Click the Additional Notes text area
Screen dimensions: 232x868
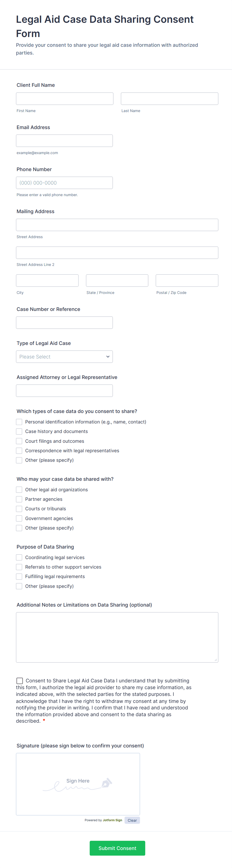coord(117,637)
